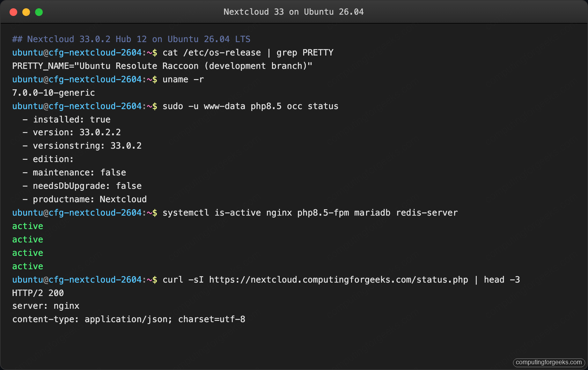Click the first green active status line
This screenshot has height=370, width=588.
[x=27, y=226]
